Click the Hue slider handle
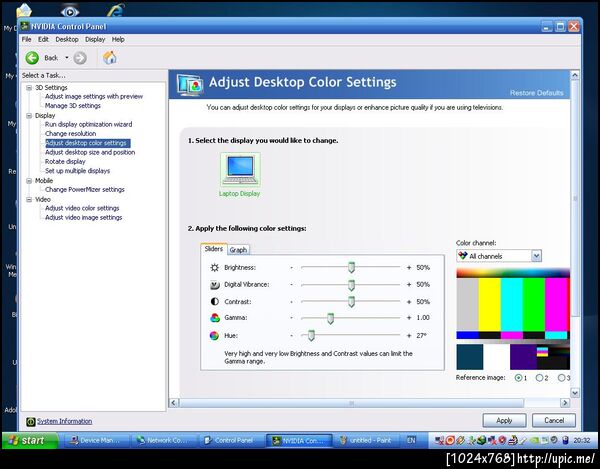The height and width of the screenshot is (469, 600). (x=311, y=335)
